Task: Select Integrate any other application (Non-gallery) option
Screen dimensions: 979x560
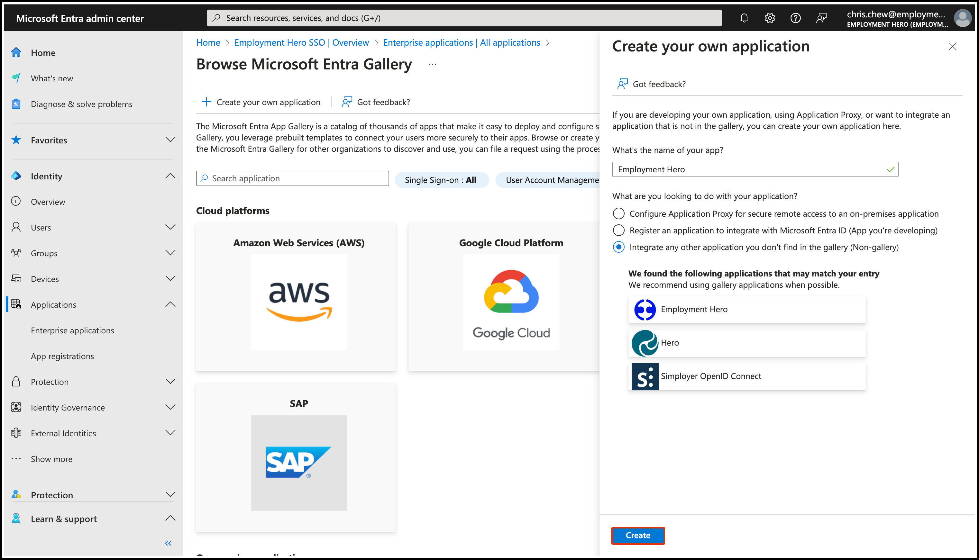Action: click(x=618, y=247)
